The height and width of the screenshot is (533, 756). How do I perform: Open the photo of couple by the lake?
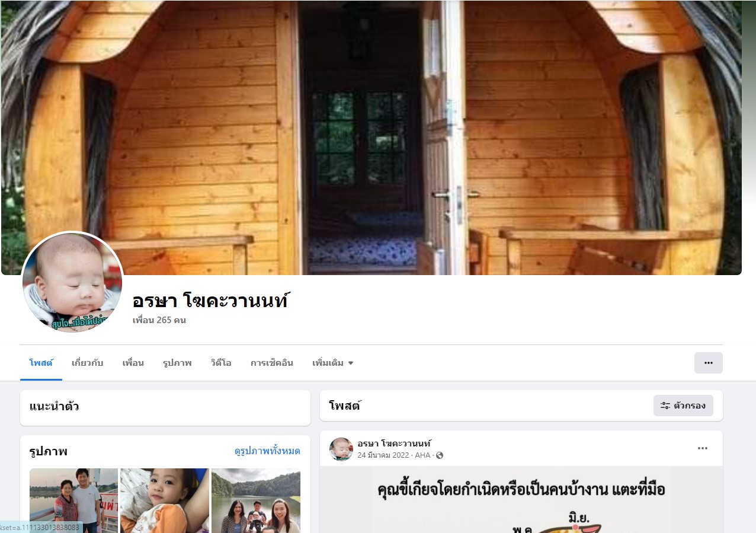(73, 500)
